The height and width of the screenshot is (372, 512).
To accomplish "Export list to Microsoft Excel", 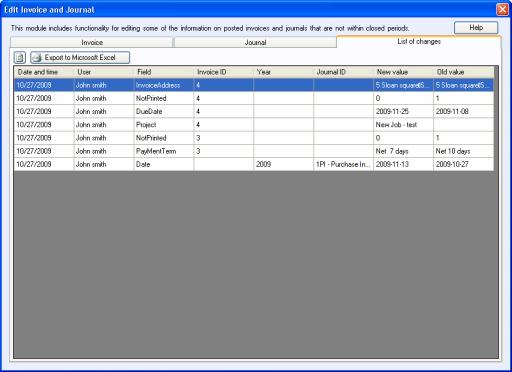I will point(80,58).
